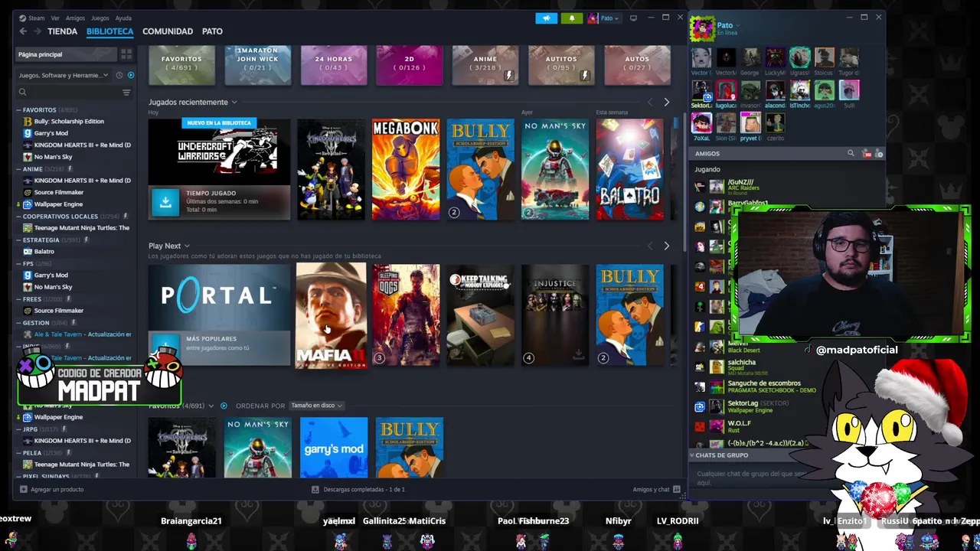Click the sidebar search magnifier icon
This screenshot has width=980, height=551.
coord(23,92)
